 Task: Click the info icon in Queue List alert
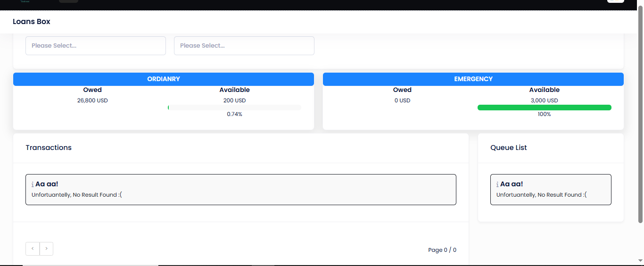pyautogui.click(x=497, y=184)
